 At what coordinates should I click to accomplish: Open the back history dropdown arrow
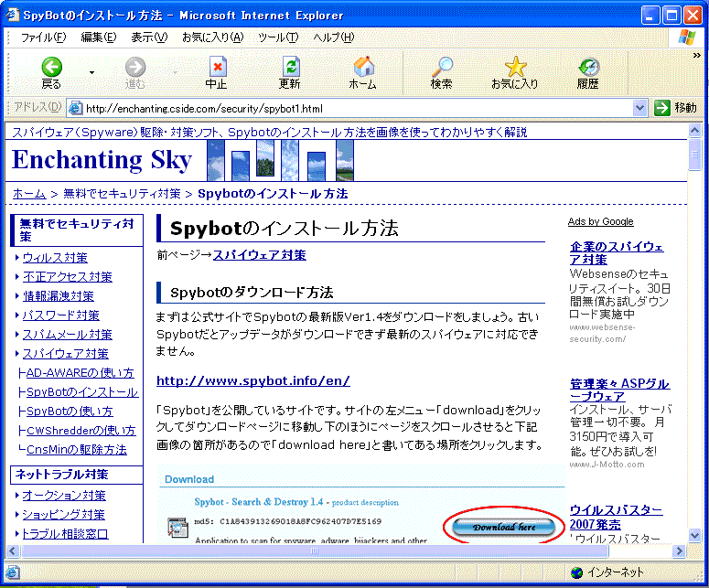click(91, 73)
